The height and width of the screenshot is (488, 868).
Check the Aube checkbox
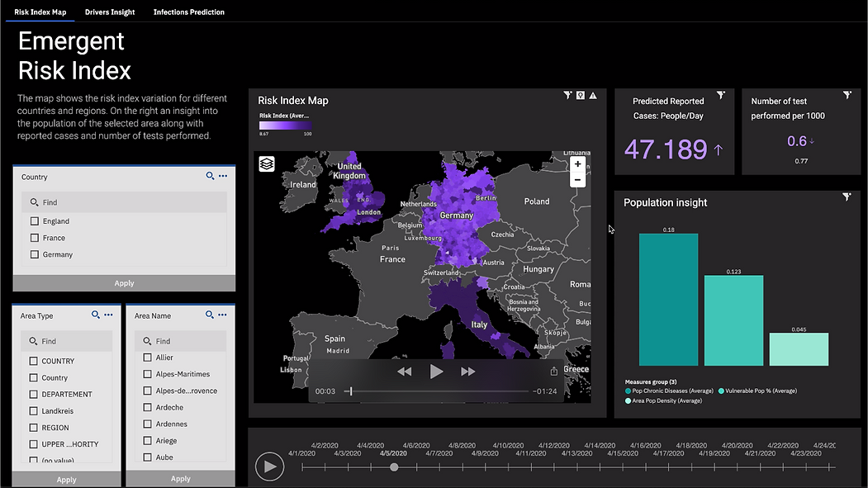(147, 457)
